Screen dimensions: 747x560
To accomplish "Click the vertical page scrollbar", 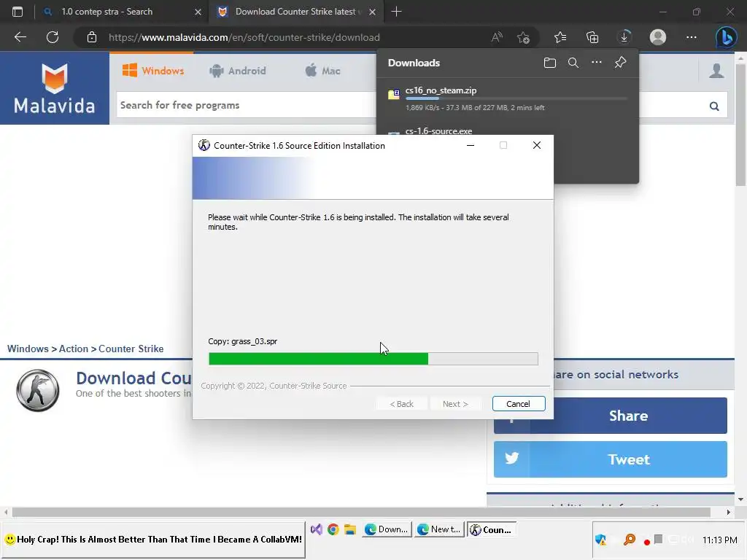I will click(x=740, y=125).
